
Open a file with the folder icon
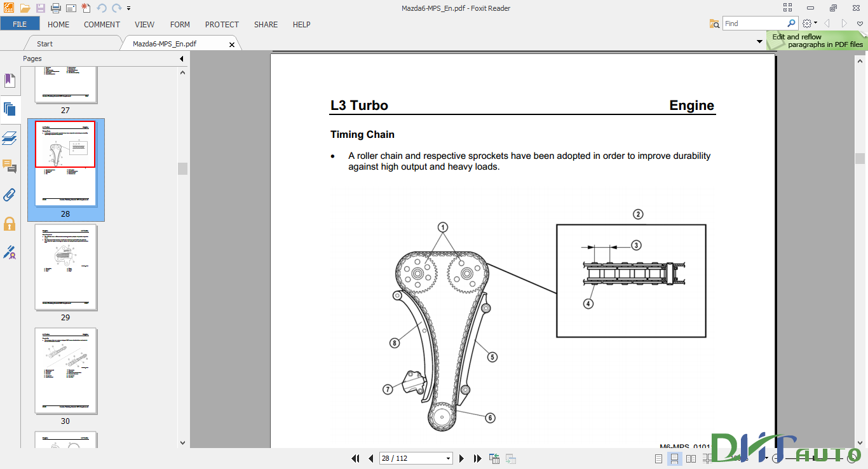(25, 8)
